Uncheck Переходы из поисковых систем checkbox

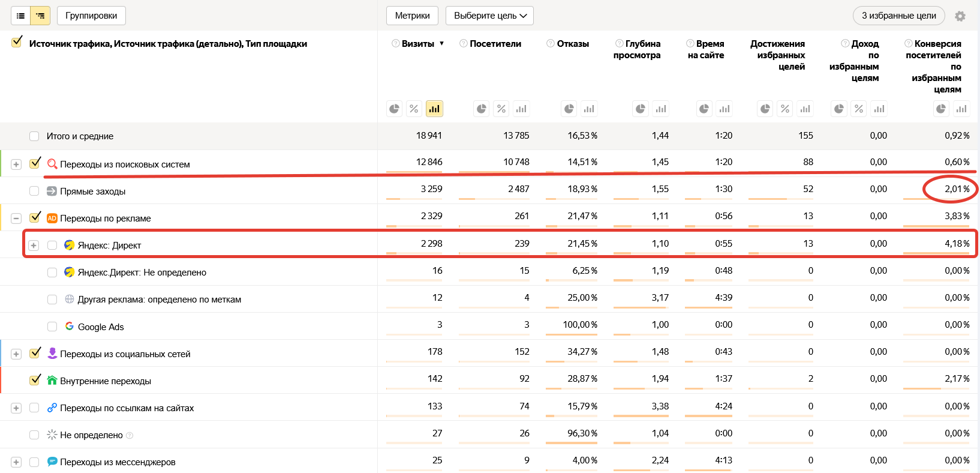[35, 163]
